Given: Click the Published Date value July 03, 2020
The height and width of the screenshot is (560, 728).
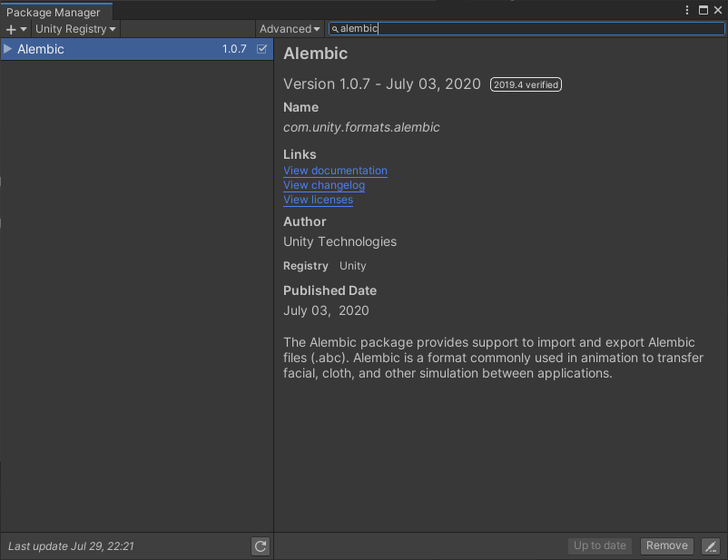Looking at the screenshot, I should tap(326, 310).
